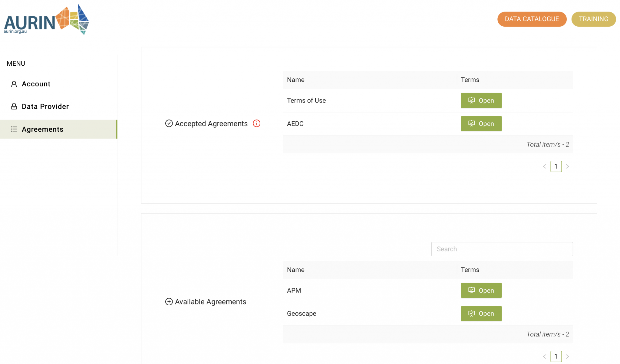This screenshot has width=620, height=364.
Task: Click the AURIN logo
Action: tap(47, 19)
